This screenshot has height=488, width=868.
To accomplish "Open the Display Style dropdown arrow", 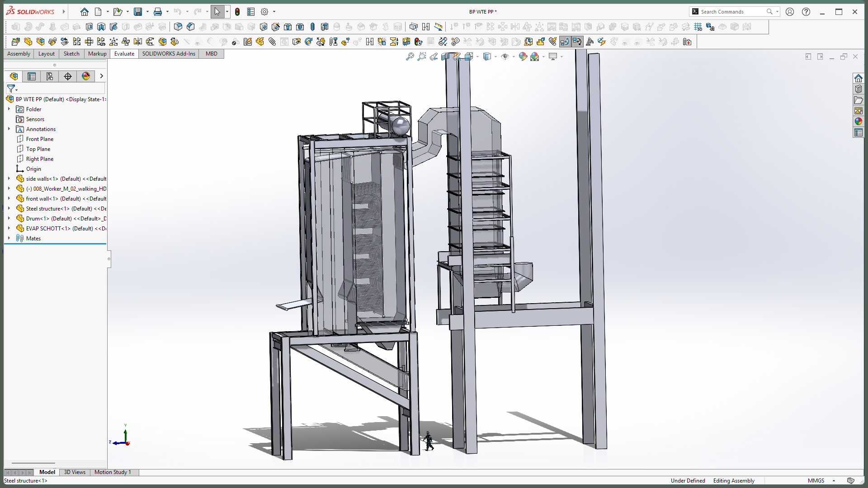I will 495,56.
